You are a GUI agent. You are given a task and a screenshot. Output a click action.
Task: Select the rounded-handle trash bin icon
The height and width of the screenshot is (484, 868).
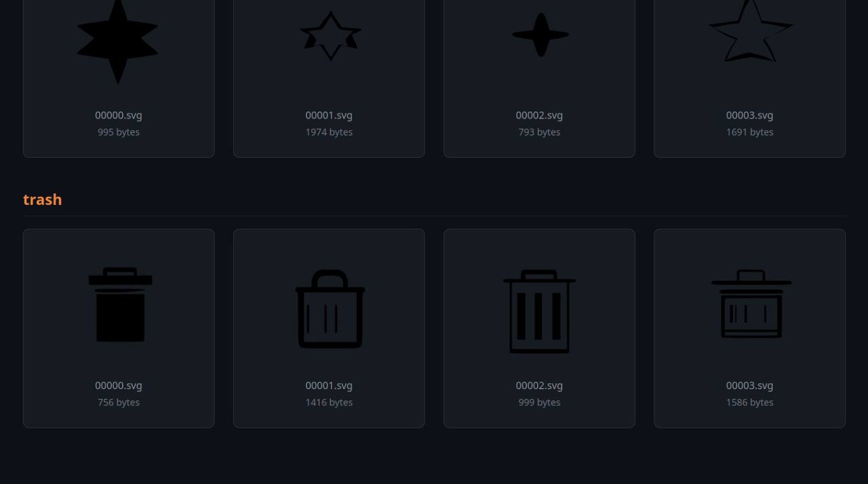click(x=330, y=309)
